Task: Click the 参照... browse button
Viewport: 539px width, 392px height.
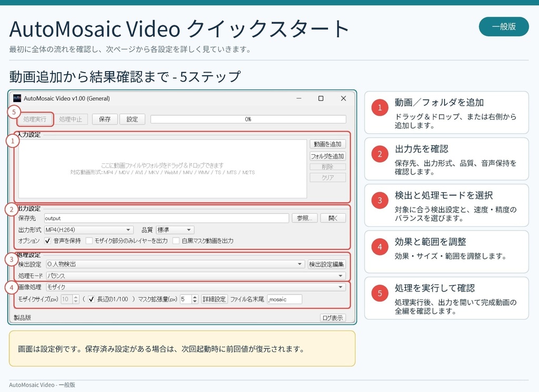Action: click(305, 218)
